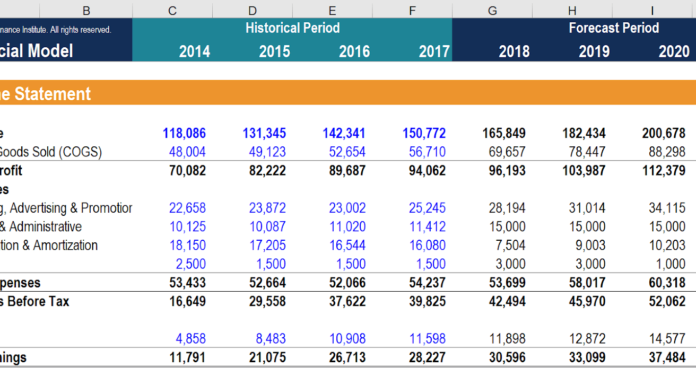
Task: Select the 2,500 cell
Action: (190, 264)
